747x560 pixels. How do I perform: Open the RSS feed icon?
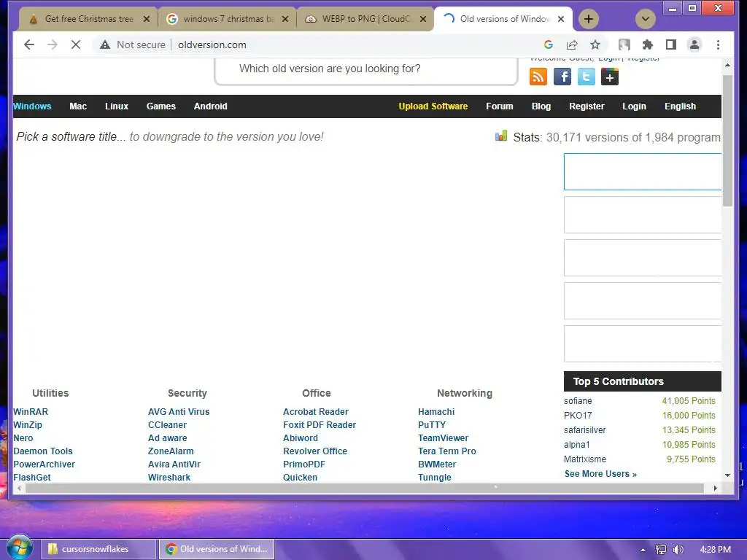pyautogui.click(x=538, y=77)
